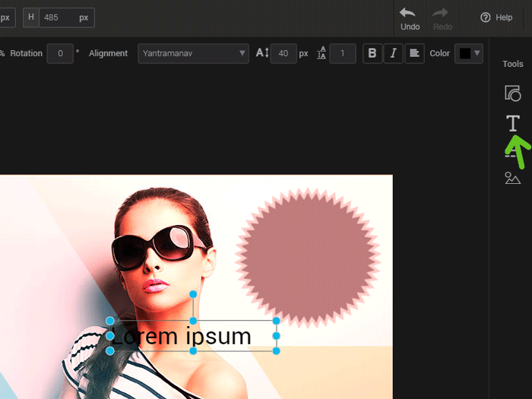Open Help from the question mark icon
The image size is (532, 399).
coord(486,17)
